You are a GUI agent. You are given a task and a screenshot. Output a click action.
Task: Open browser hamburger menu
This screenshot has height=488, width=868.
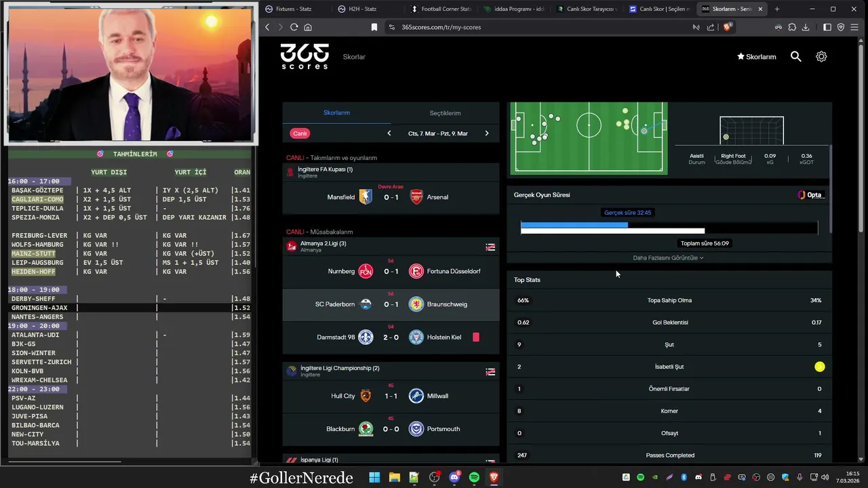pyautogui.click(x=854, y=27)
